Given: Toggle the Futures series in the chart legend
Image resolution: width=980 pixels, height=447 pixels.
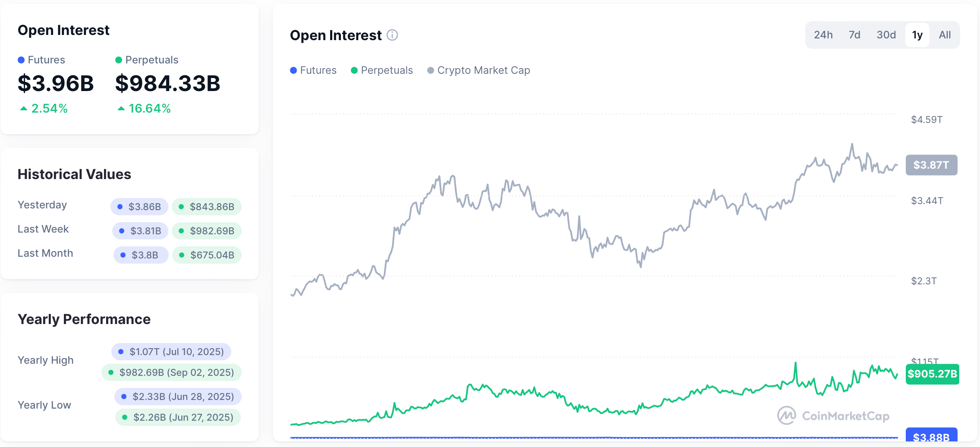Looking at the screenshot, I should [314, 70].
